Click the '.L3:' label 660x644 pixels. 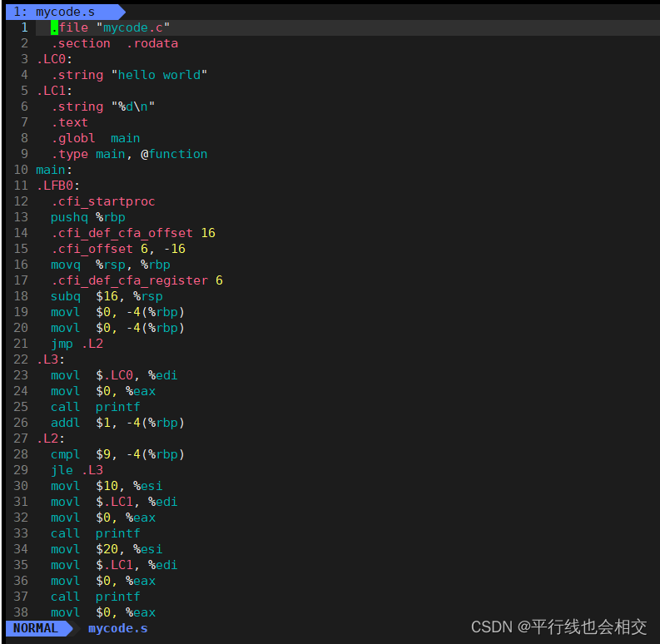click(x=51, y=359)
